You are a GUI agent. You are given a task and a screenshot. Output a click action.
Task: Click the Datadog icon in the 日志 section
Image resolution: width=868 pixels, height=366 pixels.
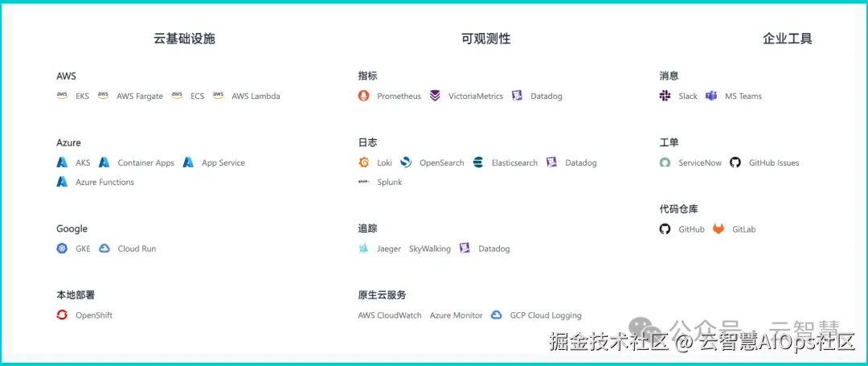551,162
